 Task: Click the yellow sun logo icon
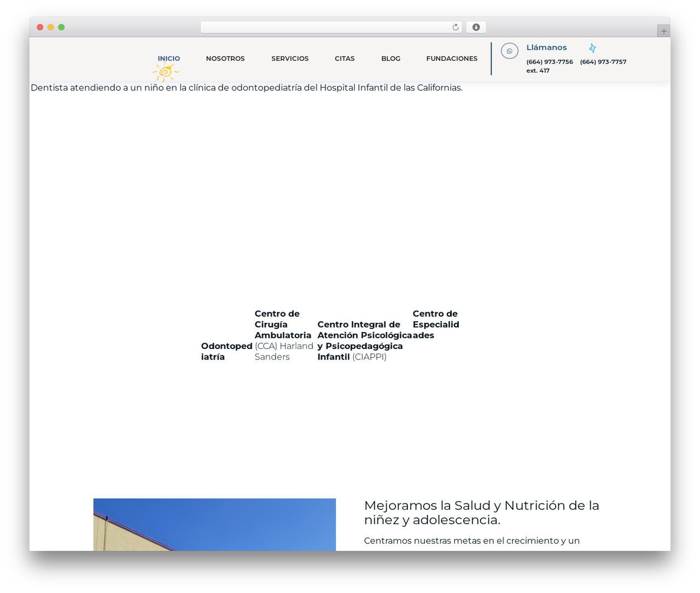tap(165, 72)
